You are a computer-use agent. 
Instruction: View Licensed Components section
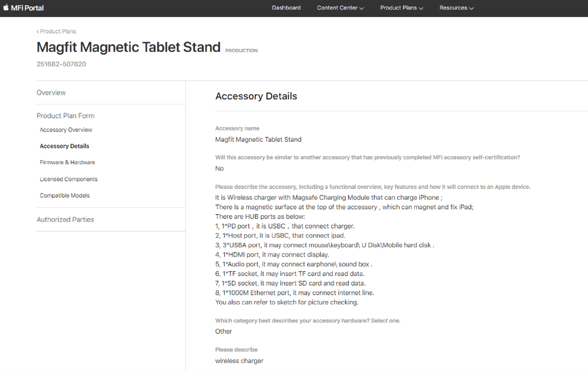(x=69, y=179)
